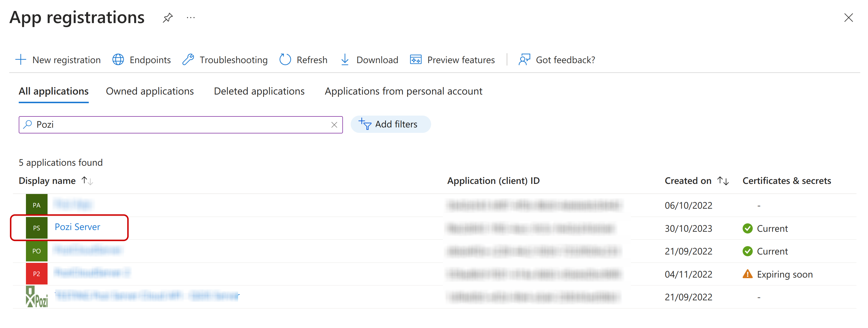
Task: Click the Add filters button
Action: point(390,125)
